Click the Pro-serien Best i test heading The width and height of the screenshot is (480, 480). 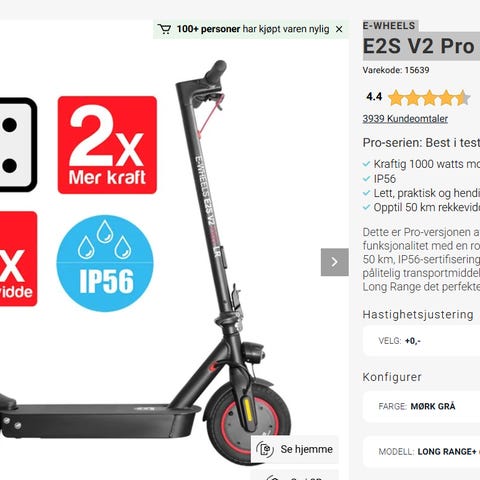tap(421, 143)
